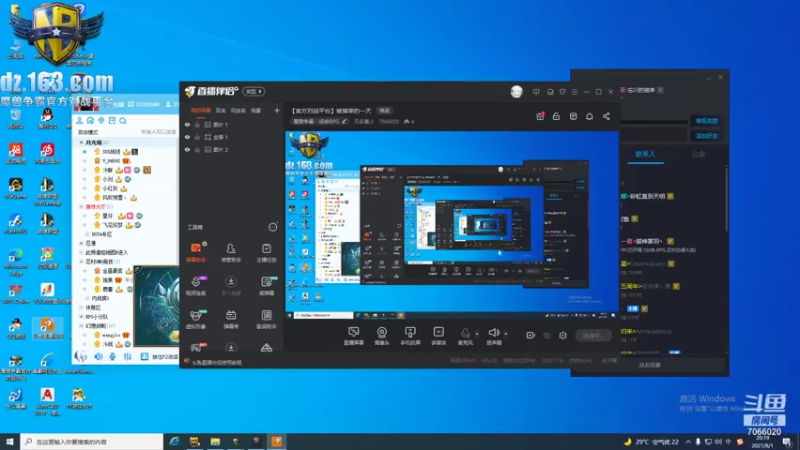
Task: Toggle the lock on the 图片 2 source
Action: pos(197,149)
